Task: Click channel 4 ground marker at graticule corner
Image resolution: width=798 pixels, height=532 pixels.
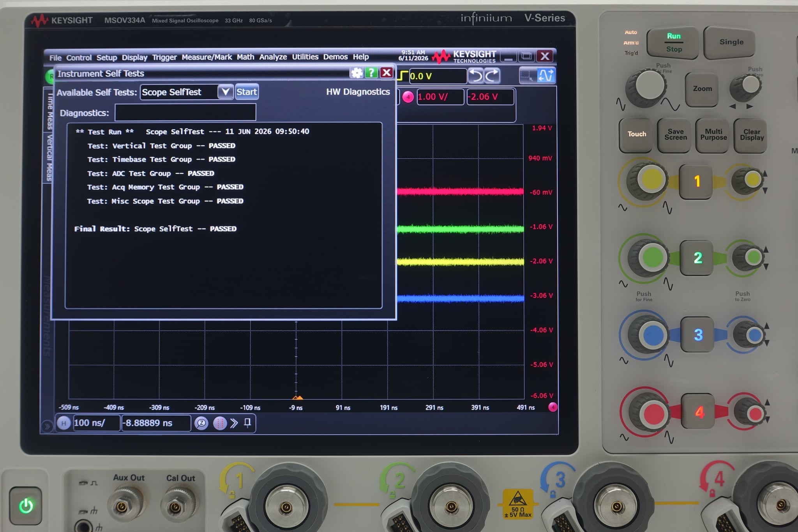Action: [553, 407]
